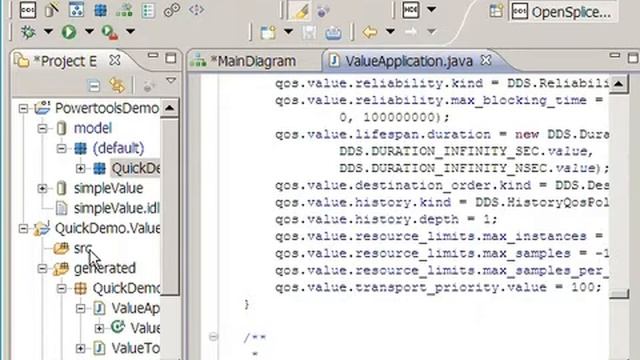Select the model tree item
The width and height of the screenshot is (640, 360).
[x=93, y=128]
